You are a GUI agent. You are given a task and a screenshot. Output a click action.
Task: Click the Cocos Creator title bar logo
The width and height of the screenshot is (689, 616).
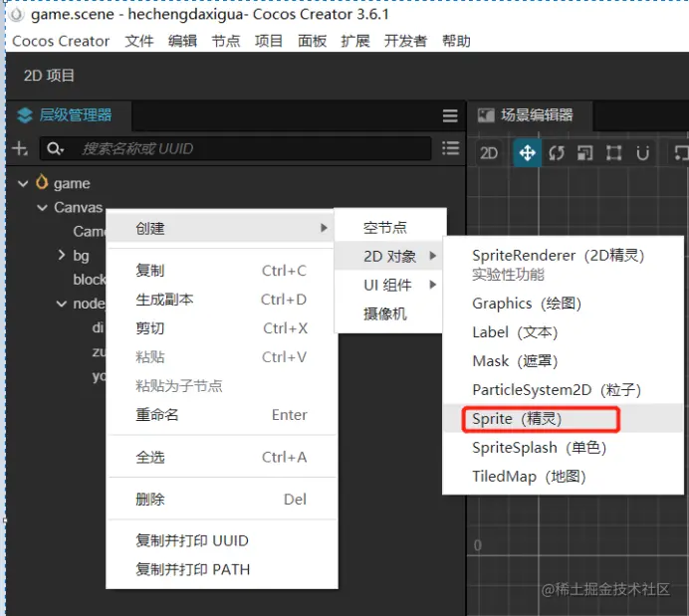click(16, 15)
